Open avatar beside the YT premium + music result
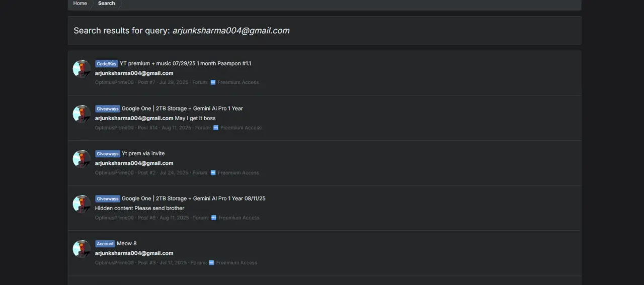 (82, 69)
